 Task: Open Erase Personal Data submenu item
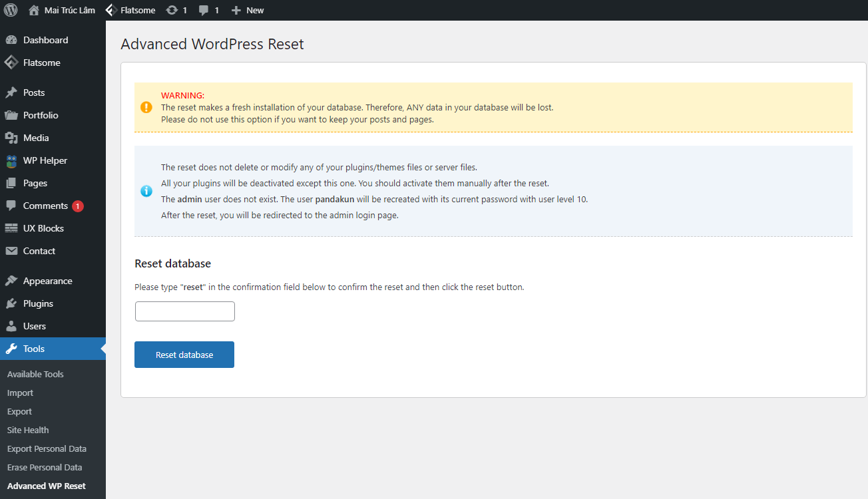45,467
